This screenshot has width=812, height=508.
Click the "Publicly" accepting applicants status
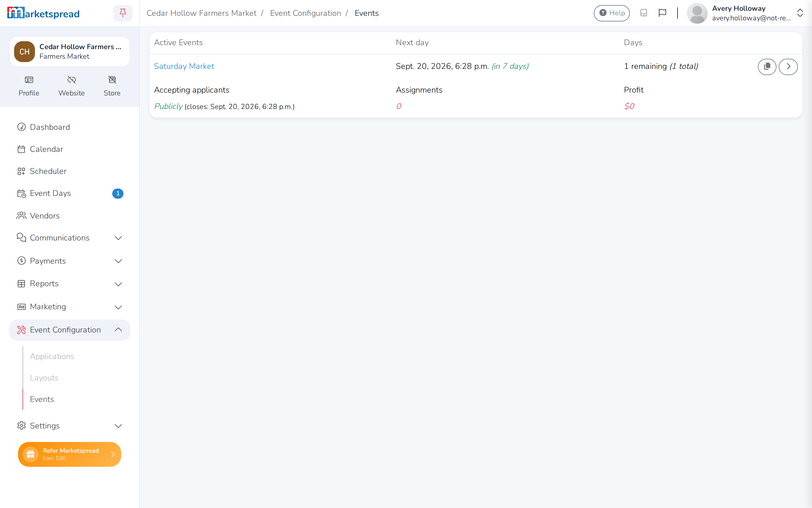(x=168, y=106)
